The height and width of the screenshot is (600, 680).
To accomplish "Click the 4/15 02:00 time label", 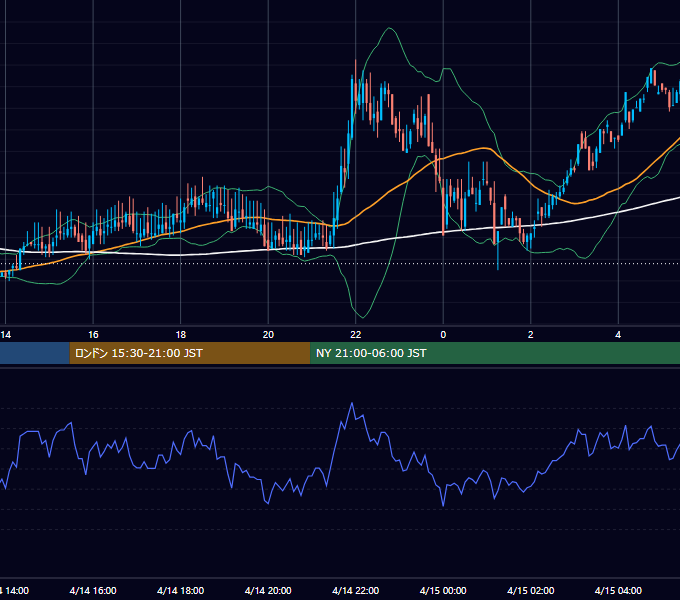I will 531,590.
